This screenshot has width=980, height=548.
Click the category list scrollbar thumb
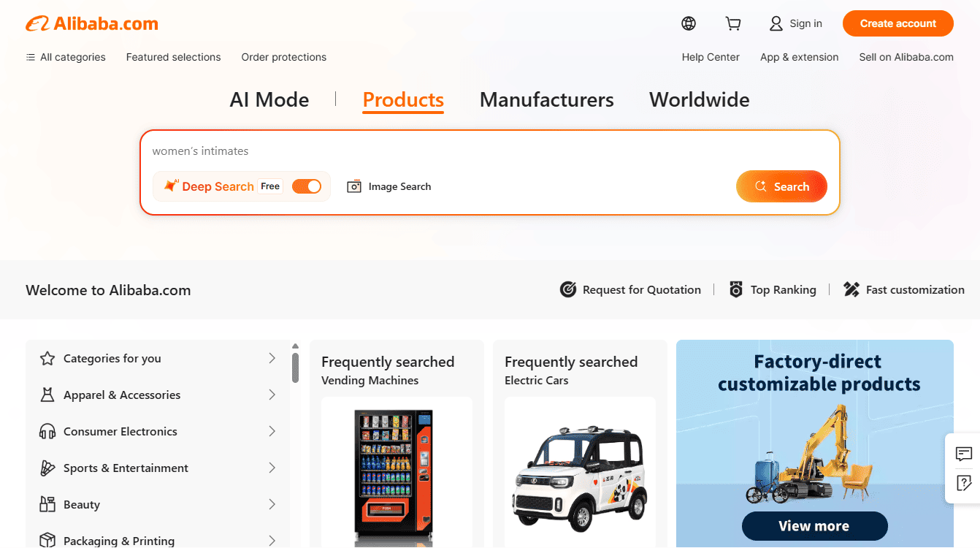295,368
